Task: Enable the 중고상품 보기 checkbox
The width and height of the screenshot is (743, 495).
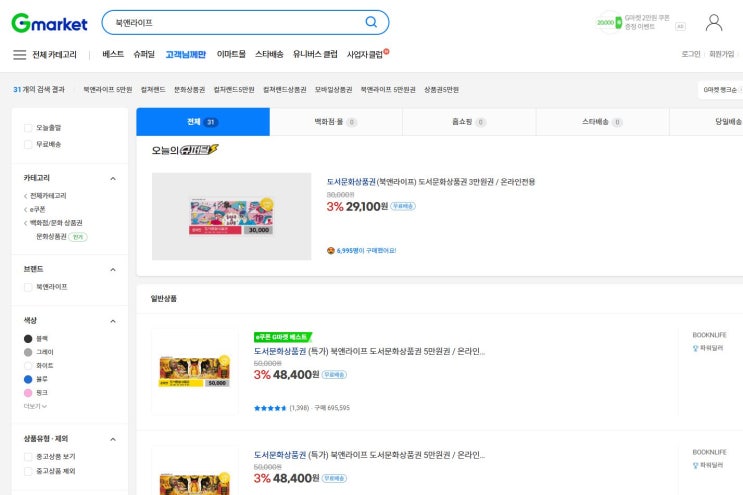Action: coord(28,457)
